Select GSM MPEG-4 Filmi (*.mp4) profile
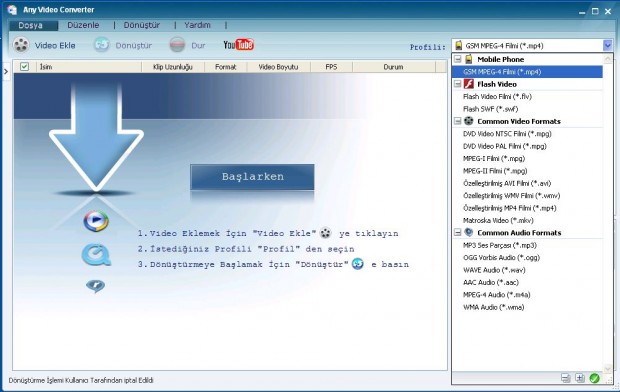The image size is (620, 392). [527, 72]
